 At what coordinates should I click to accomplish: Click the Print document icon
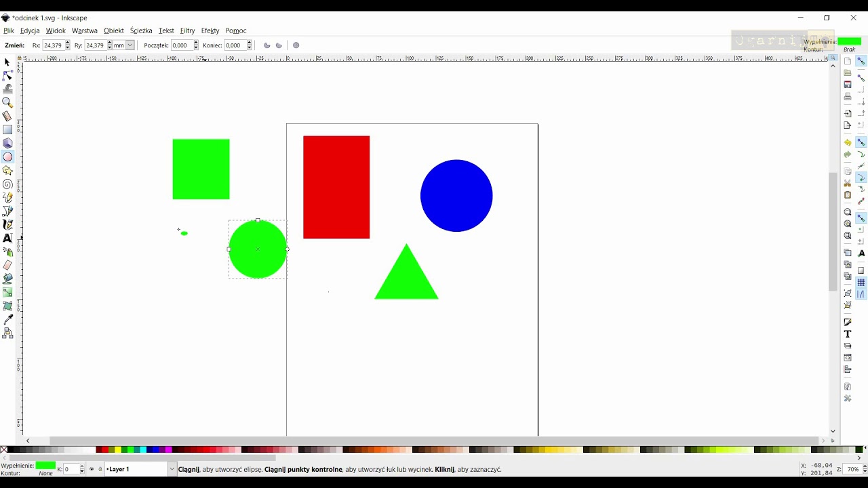coord(848,97)
